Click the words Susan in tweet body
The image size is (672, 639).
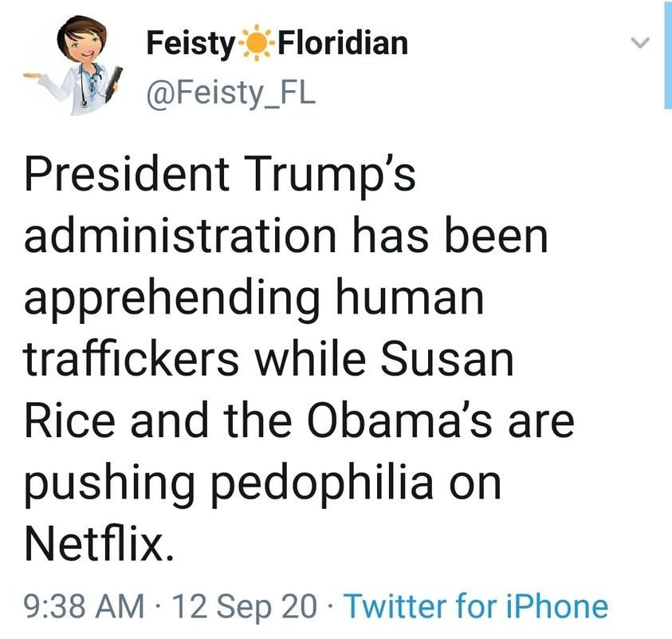pos(451,359)
